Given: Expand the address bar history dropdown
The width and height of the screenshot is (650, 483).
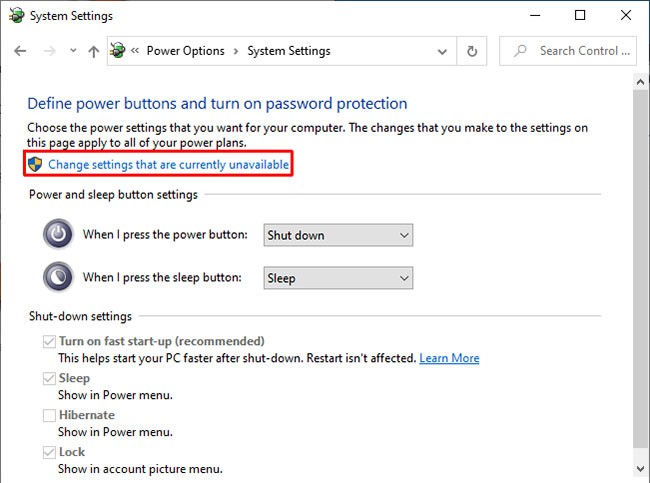Looking at the screenshot, I should tap(443, 51).
